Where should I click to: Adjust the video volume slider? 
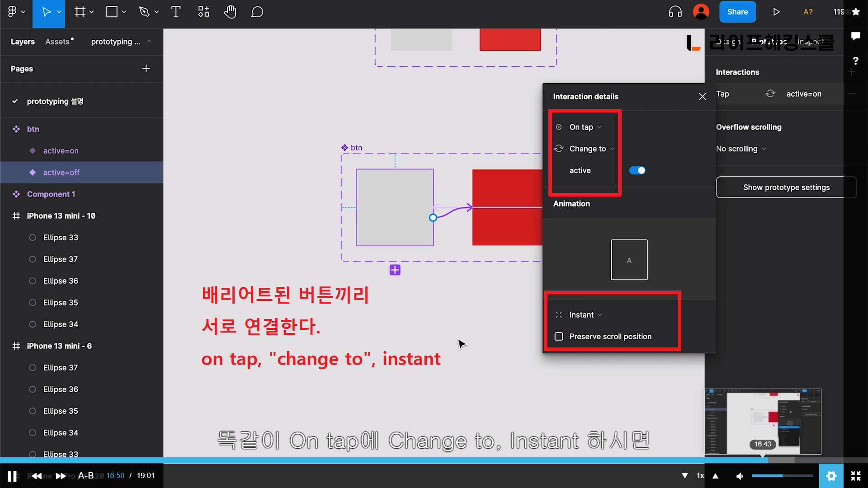pos(782,476)
